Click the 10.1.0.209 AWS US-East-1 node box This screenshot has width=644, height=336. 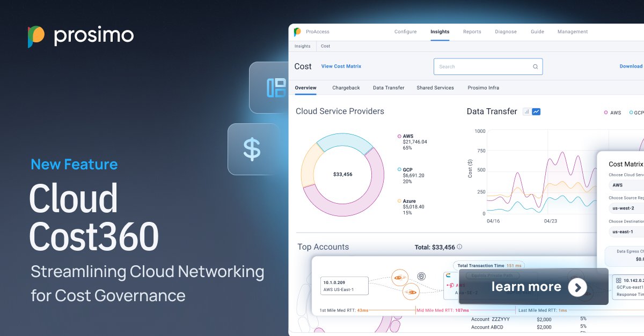tap(344, 286)
